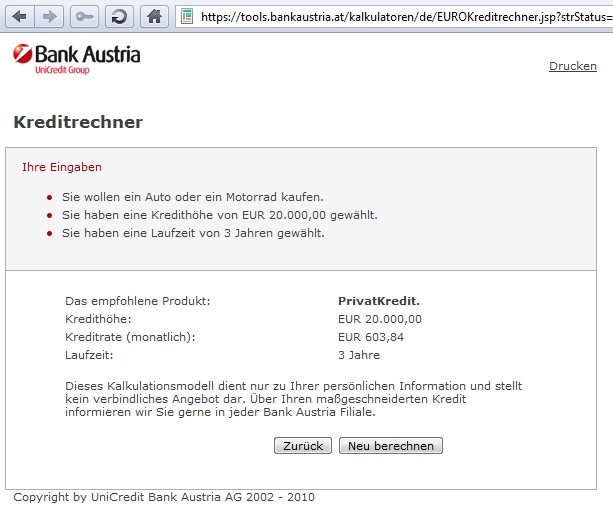Click the Bank Austria logo
Screen dimensions: 613x512
[x=76, y=59]
